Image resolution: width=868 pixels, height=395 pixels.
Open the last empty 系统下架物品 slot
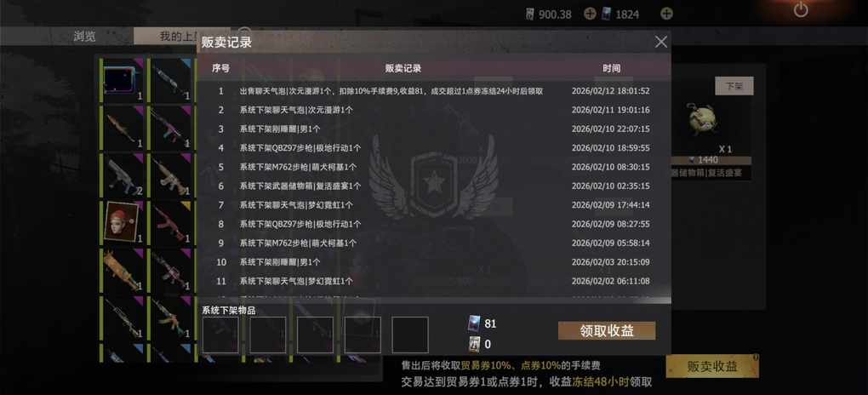click(x=410, y=335)
